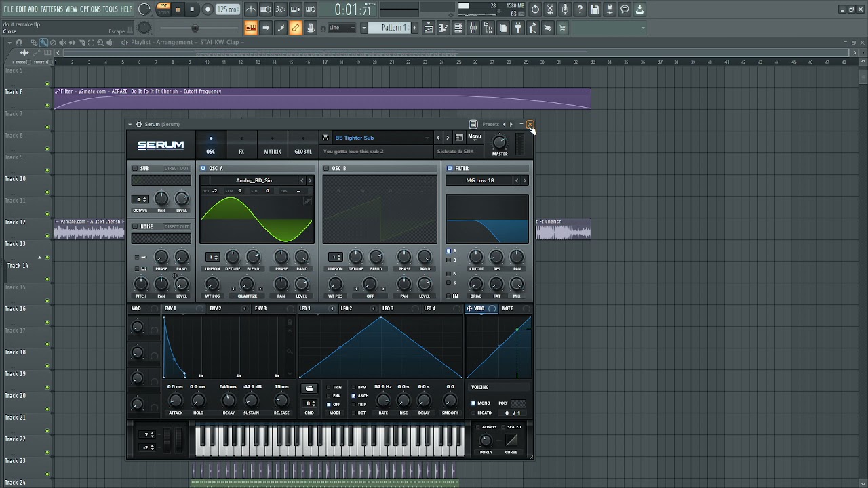Open the browser view icon in toolbar
The image size is (868, 488).
click(x=488, y=28)
